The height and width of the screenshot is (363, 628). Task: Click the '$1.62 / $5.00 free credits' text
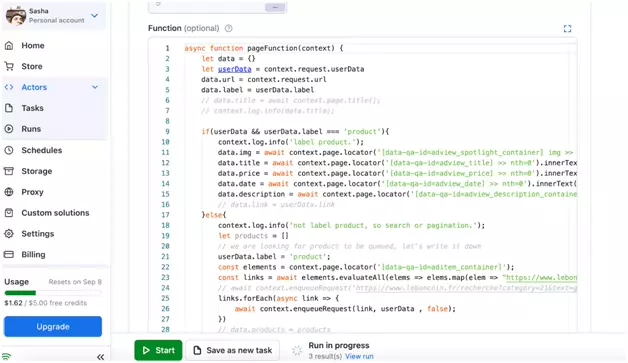coord(45,303)
